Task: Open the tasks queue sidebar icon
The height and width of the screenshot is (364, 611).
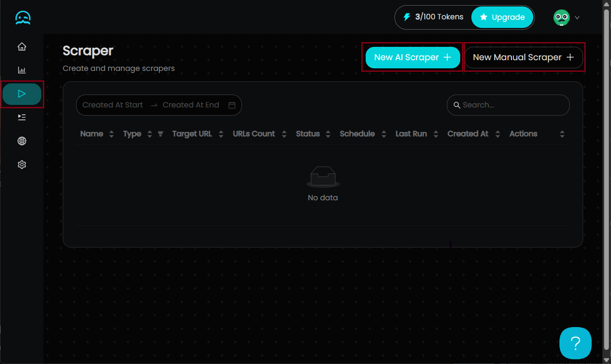Action: pyautogui.click(x=22, y=117)
